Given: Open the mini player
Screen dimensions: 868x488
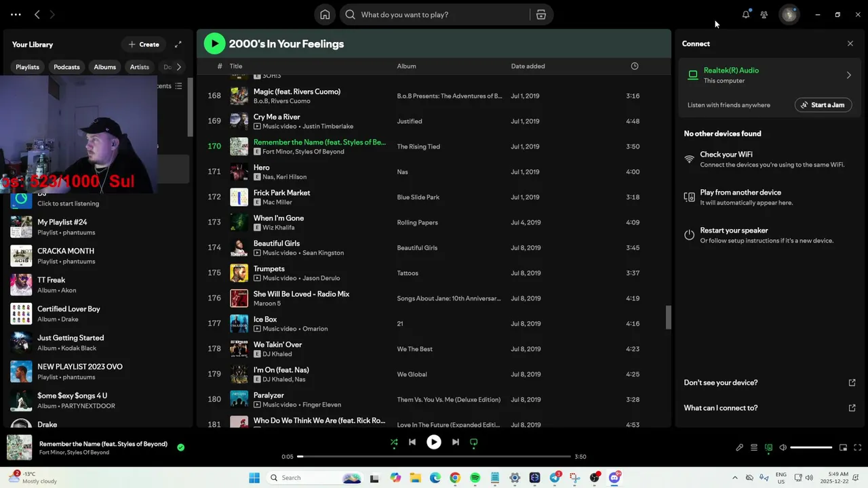Looking at the screenshot, I should (843, 447).
